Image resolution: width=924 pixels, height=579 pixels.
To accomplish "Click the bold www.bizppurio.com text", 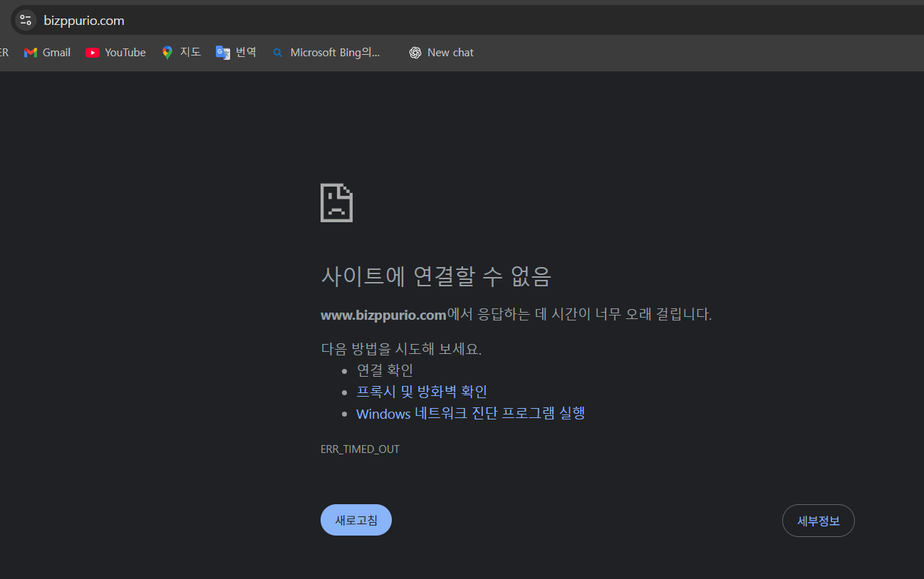I will 383,315.
